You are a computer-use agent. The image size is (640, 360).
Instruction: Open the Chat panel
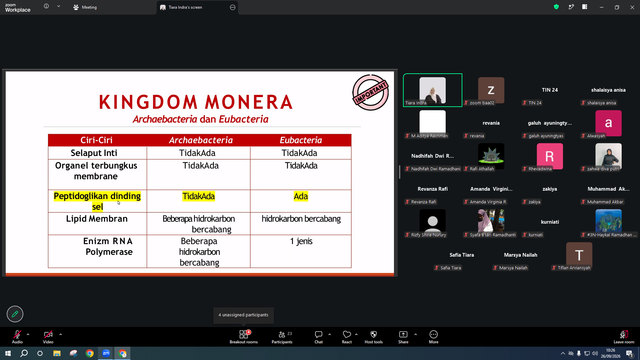click(318, 337)
